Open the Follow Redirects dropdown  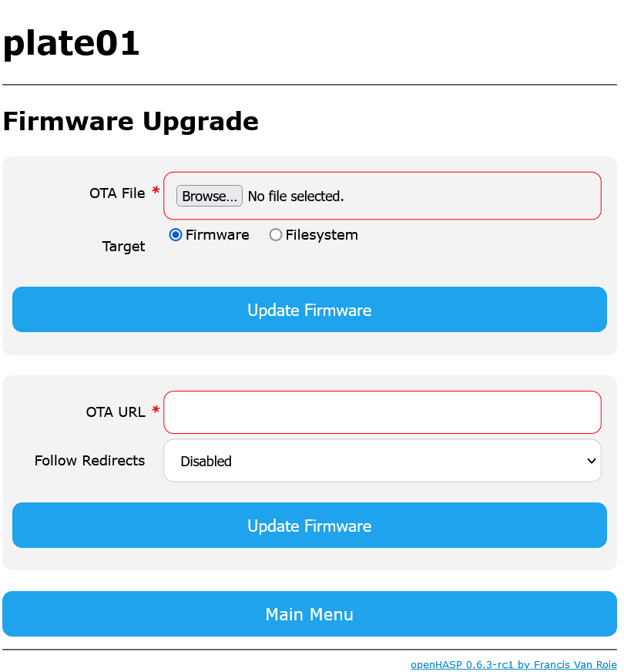point(382,461)
